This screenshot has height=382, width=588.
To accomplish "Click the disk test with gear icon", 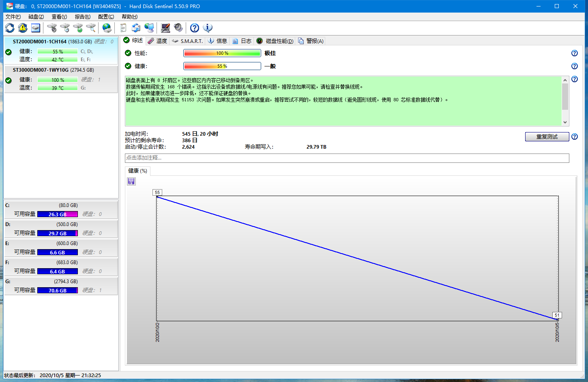I will point(52,28).
